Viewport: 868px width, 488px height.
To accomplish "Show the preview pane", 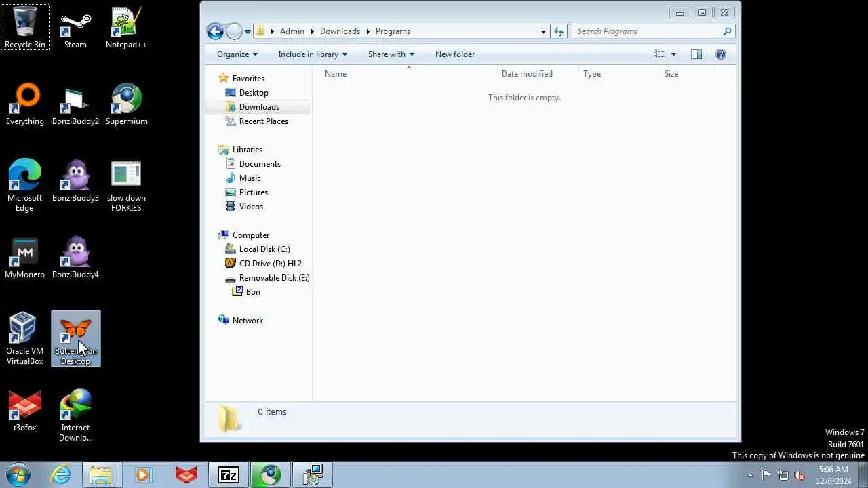I will pos(696,54).
